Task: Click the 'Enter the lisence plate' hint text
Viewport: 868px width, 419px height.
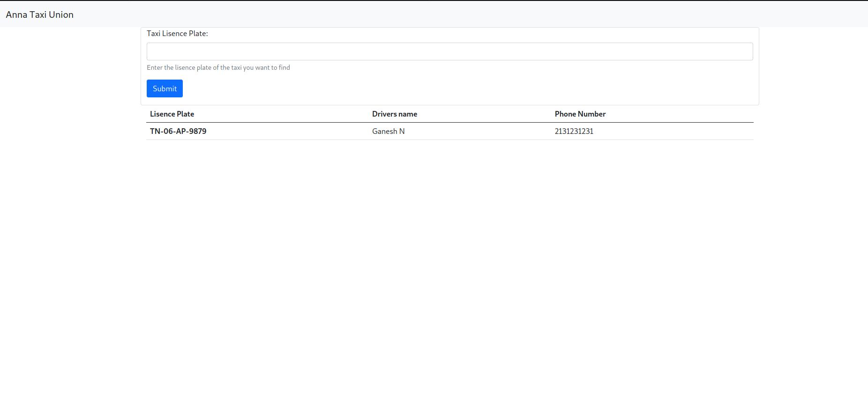Action: coord(218,67)
